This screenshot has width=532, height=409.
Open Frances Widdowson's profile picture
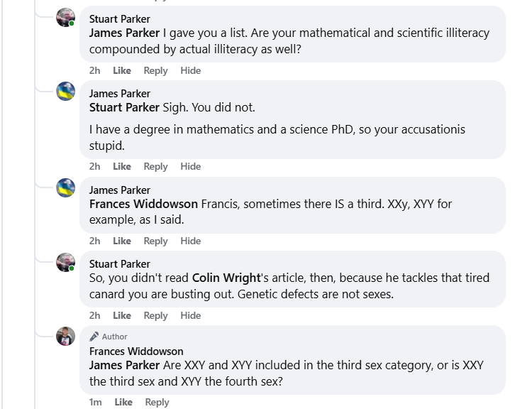[66, 336]
